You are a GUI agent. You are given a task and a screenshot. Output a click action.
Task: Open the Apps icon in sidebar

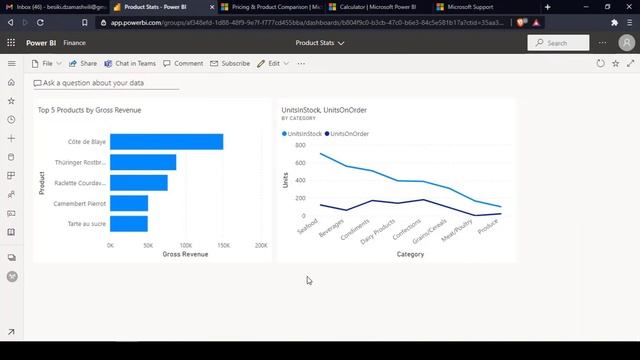click(11, 176)
